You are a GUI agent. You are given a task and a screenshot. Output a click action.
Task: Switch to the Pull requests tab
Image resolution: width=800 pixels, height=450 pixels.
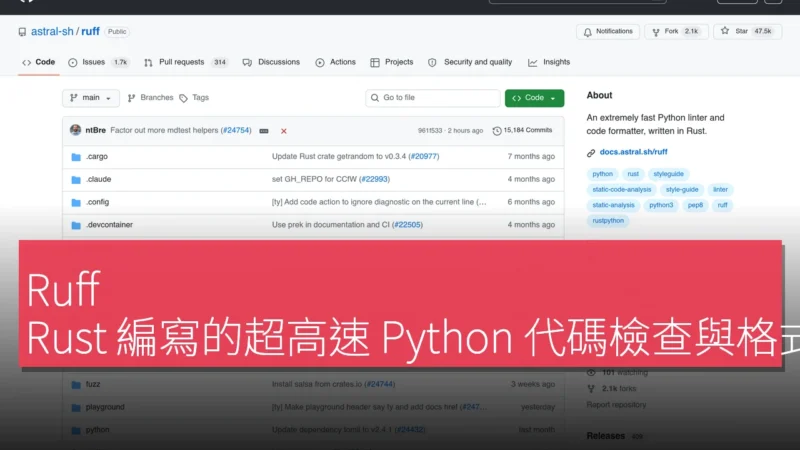coord(186,62)
